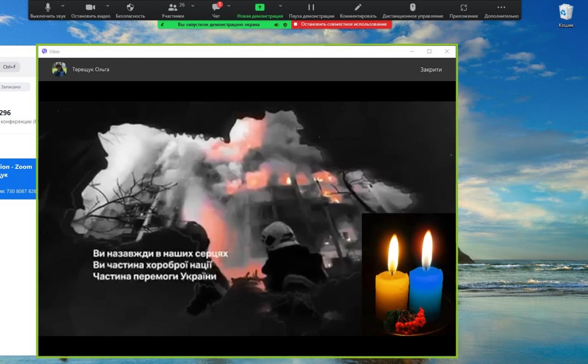Click the Записано filter tab

coord(11,87)
